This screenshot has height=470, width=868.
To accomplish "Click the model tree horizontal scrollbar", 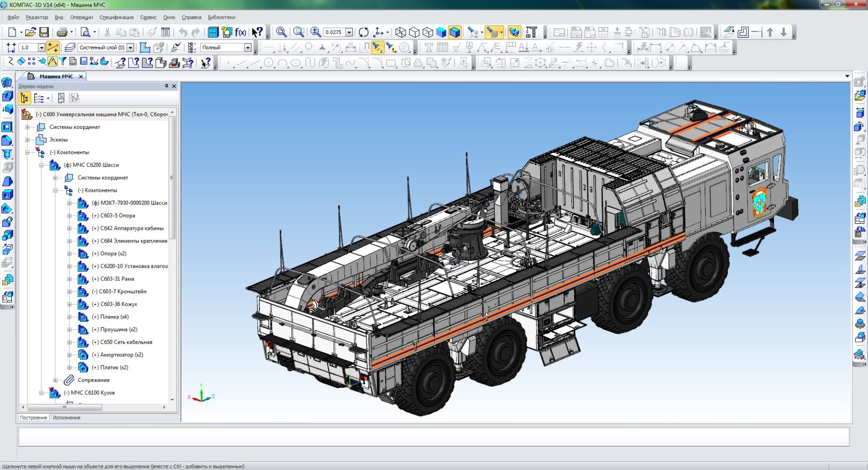I will (x=94, y=407).
